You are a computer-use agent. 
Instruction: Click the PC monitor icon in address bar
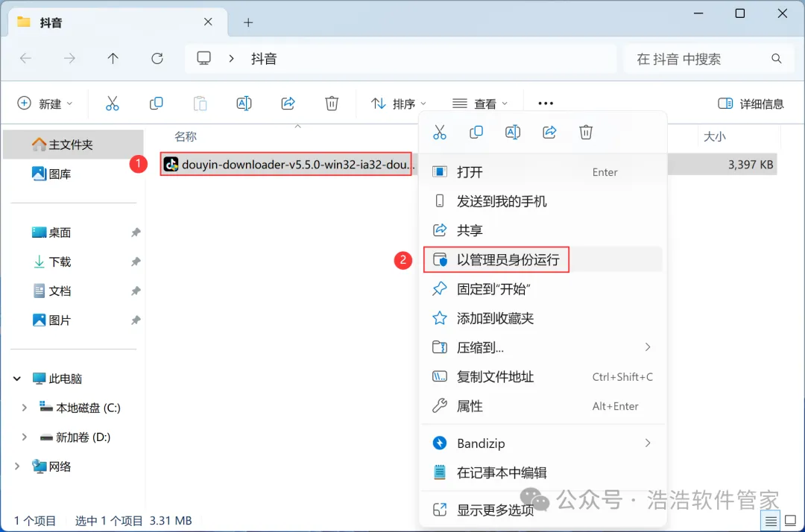(x=203, y=58)
